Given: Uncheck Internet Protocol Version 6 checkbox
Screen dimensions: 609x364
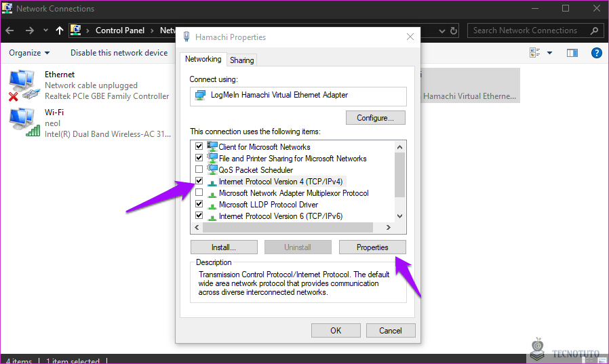Looking at the screenshot, I should [199, 216].
